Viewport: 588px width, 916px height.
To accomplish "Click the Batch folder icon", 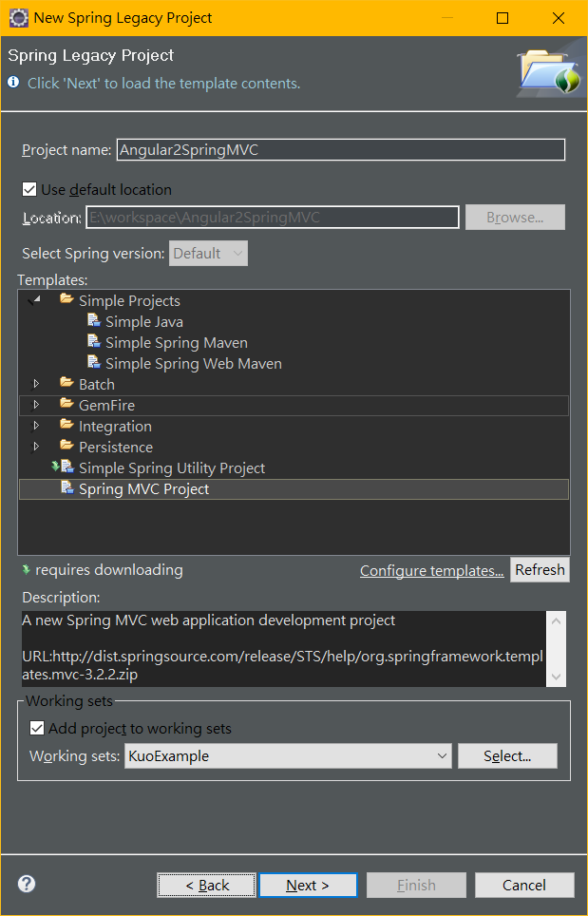I will pyautogui.click(x=66, y=383).
